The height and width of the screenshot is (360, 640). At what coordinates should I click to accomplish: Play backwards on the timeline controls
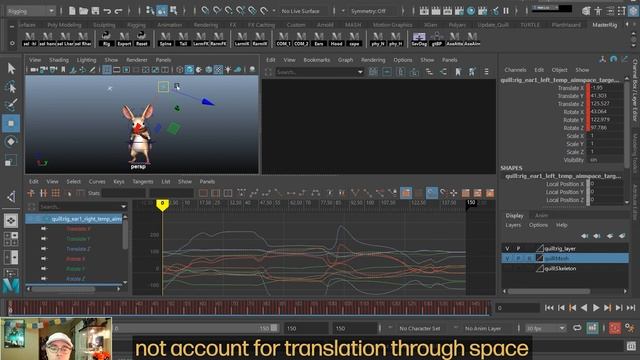pyautogui.click(x=584, y=308)
